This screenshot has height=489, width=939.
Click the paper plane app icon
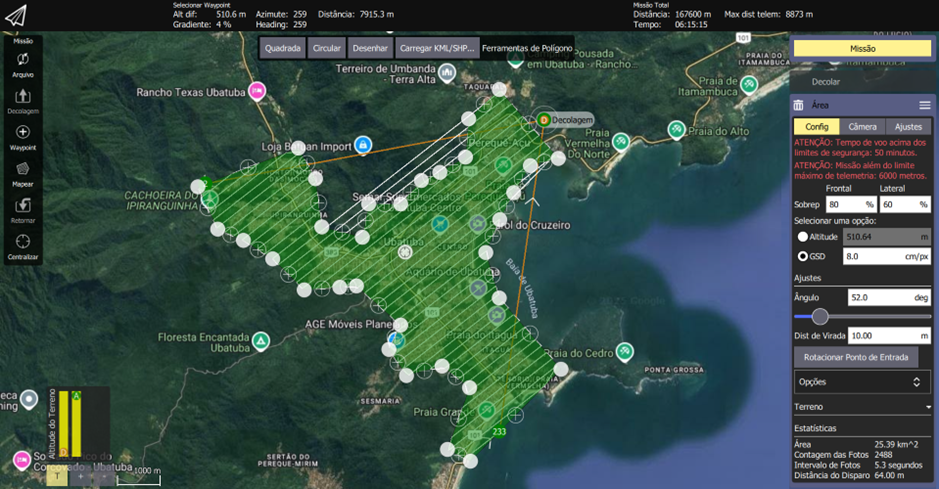pyautogui.click(x=16, y=17)
